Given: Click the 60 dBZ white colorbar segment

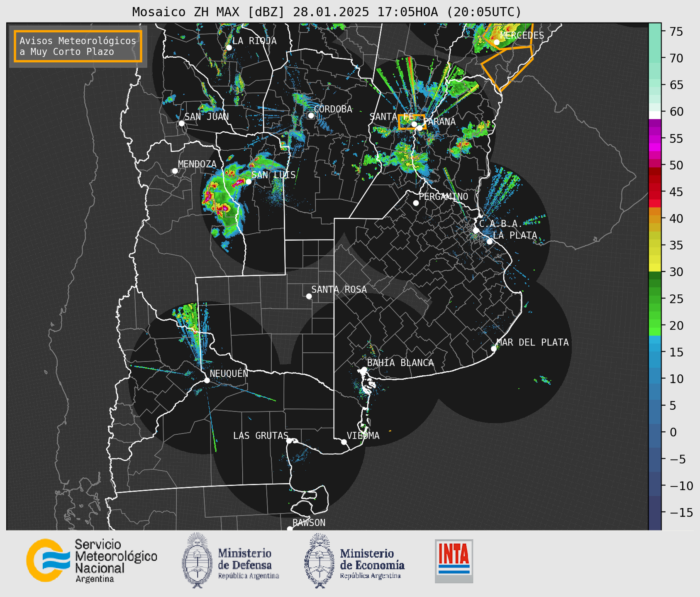Looking at the screenshot, I should click(655, 114).
